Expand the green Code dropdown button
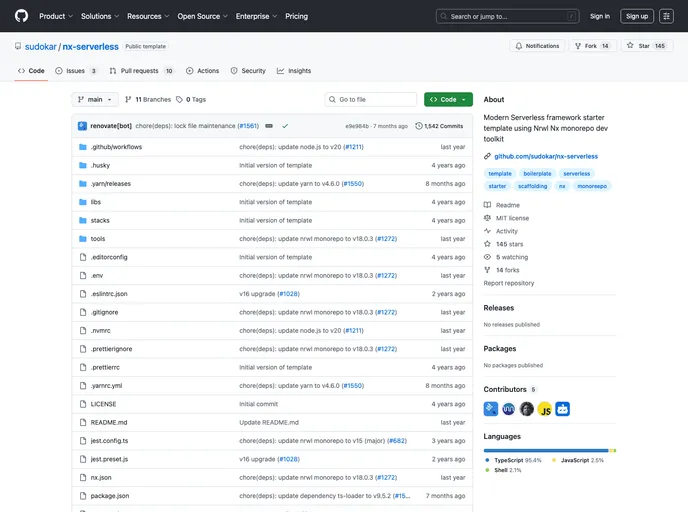 448,100
